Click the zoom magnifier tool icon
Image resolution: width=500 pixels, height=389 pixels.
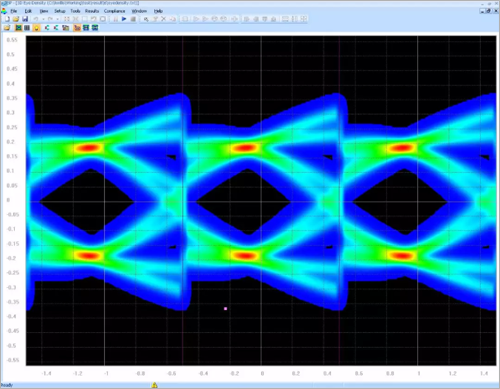click(x=146, y=19)
